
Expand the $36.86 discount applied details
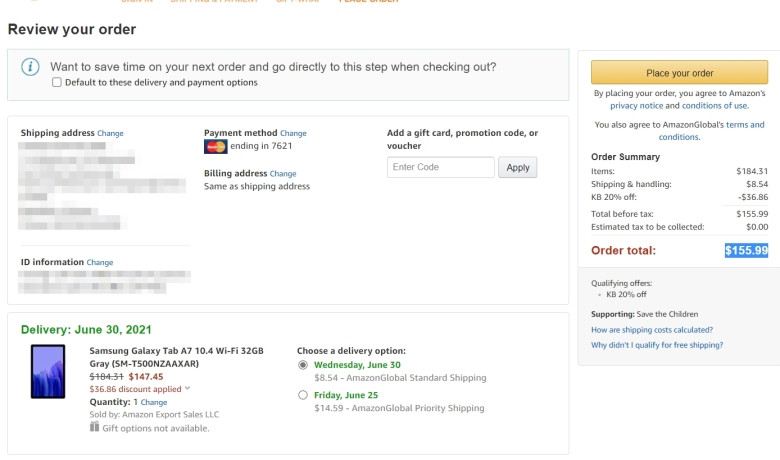click(x=188, y=388)
